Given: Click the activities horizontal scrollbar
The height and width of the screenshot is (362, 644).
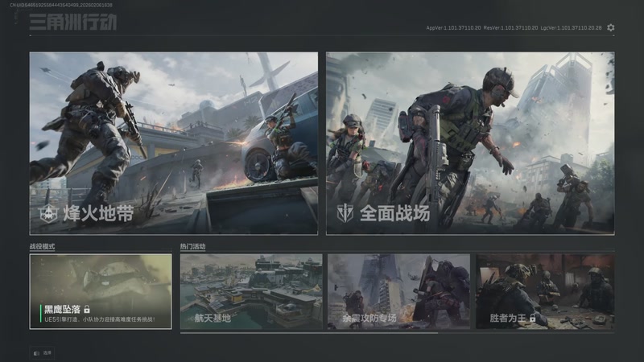Looking at the screenshot, I should point(309,333).
